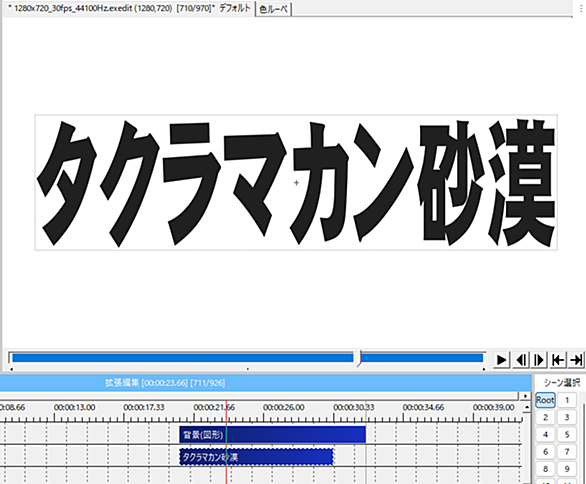The width and height of the screenshot is (586, 484).
Task: Pick scene 8 button
Action: [x=545, y=469]
